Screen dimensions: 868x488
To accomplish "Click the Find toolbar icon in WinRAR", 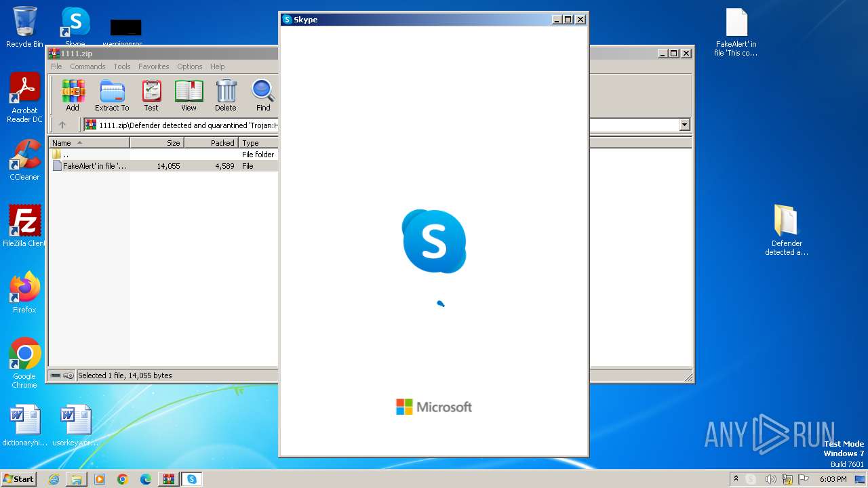I will coord(263,96).
